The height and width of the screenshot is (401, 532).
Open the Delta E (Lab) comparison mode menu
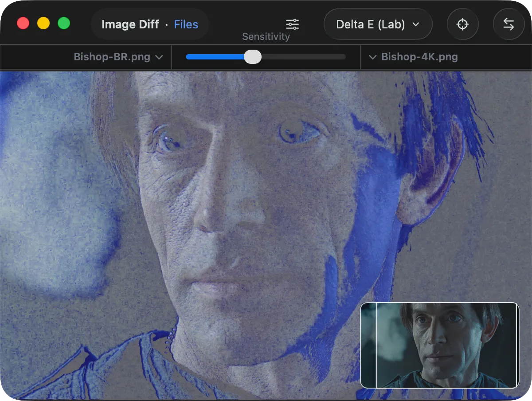pyautogui.click(x=378, y=24)
